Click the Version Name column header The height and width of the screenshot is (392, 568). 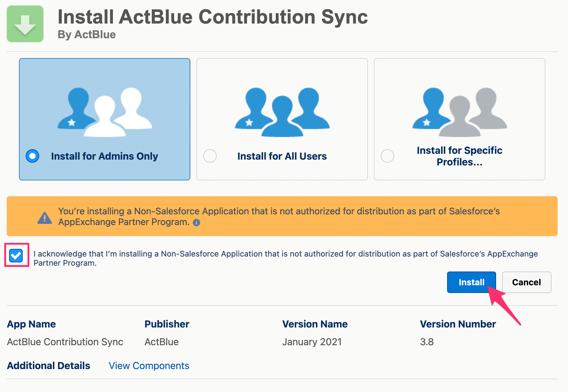(x=315, y=324)
